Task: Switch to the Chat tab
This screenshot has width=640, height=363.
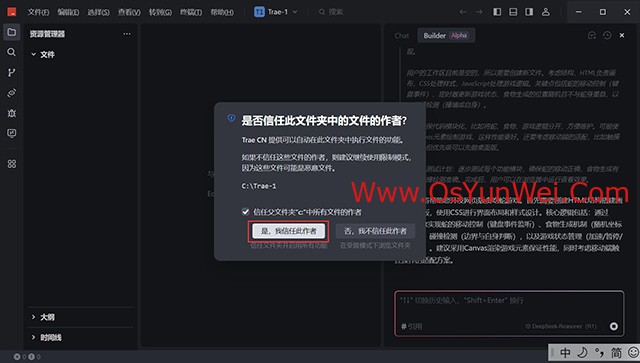Action: click(x=402, y=36)
